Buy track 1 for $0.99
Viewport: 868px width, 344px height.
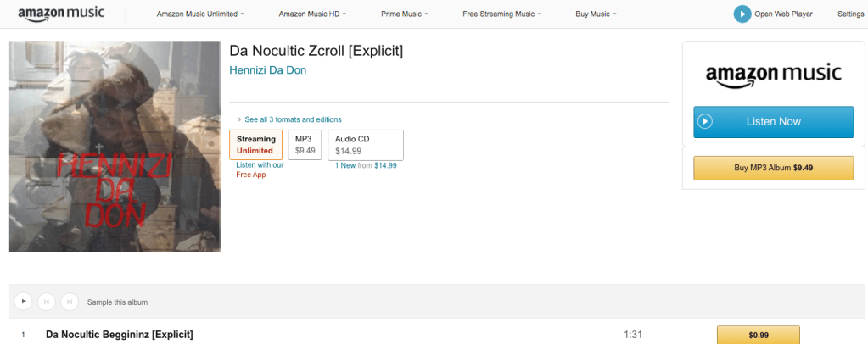[758, 335]
